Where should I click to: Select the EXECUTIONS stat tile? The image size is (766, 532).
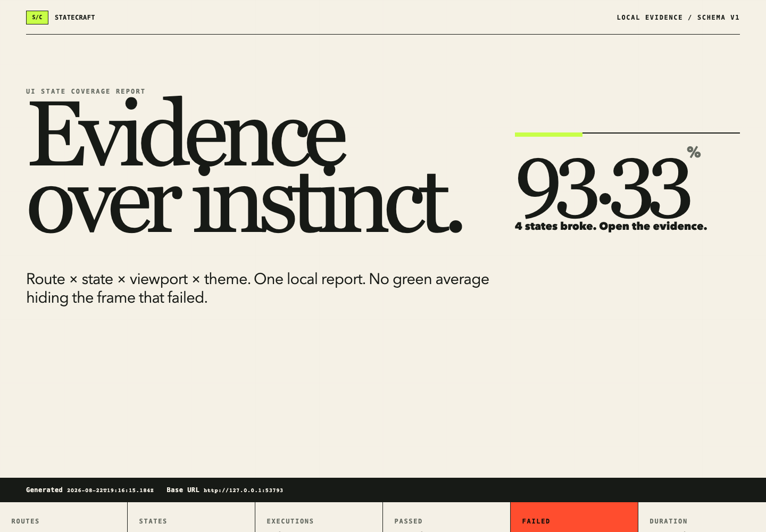point(319,517)
